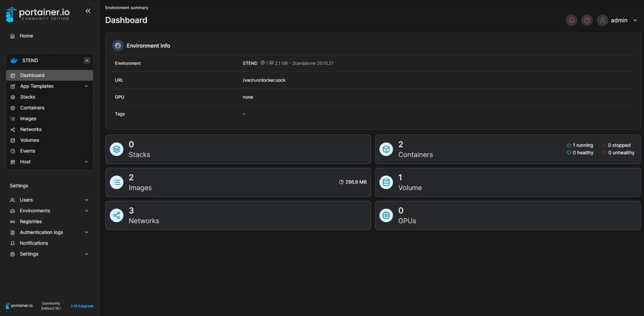644x316 pixels.
Task: Open the Volume dashboard card
Action: pyautogui.click(x=508, y=182)
